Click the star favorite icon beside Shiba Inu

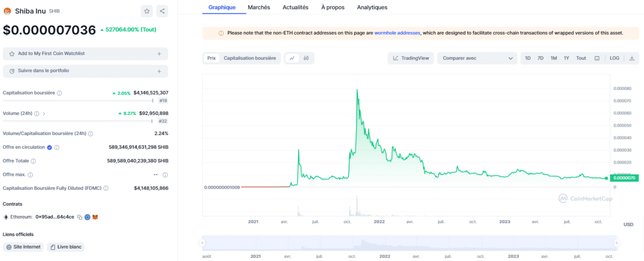click(x=146, y=11)
